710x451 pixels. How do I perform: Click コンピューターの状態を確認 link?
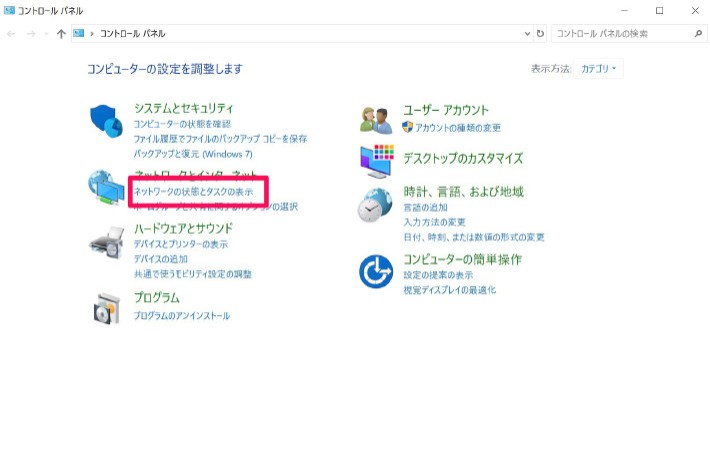coord(182,124)
